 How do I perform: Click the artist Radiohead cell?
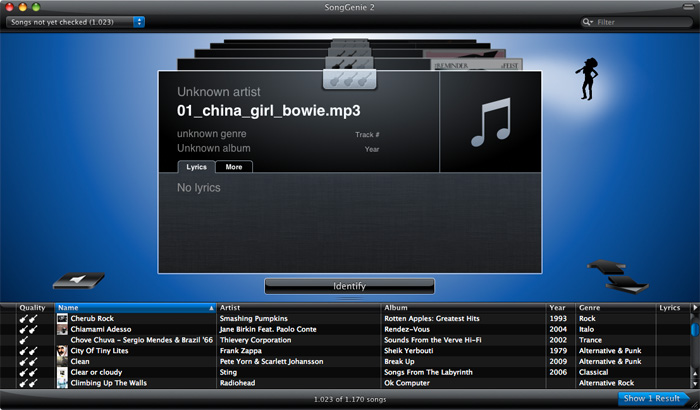tap(237, 383)
